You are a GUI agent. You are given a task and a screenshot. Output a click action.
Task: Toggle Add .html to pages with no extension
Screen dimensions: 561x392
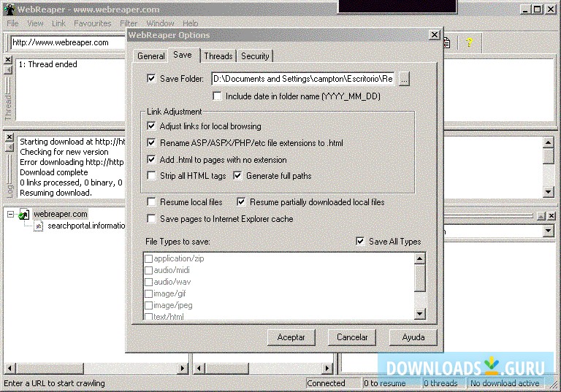151,159
